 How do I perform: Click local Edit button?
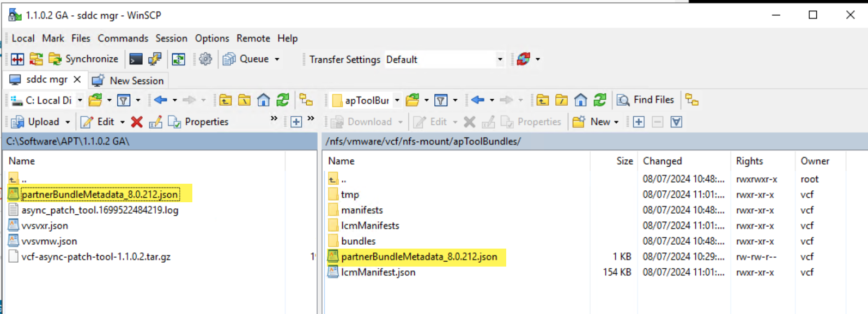(x=98, y=122)
